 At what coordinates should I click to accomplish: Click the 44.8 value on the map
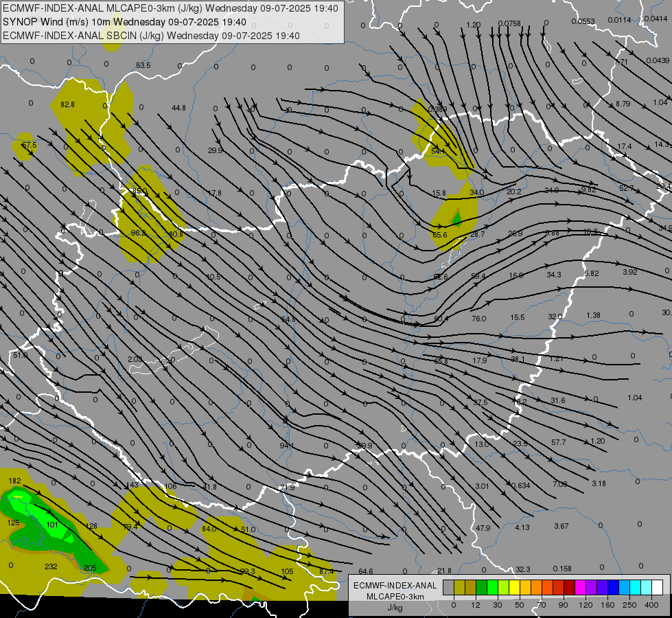click(178, 108)
